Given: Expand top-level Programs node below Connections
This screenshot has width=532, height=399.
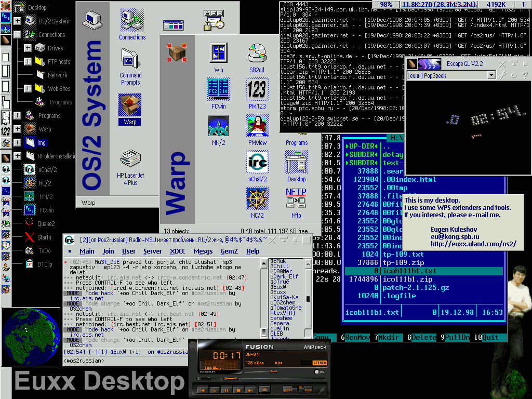Looking at the screenshot, I should (x=17, y=116).
